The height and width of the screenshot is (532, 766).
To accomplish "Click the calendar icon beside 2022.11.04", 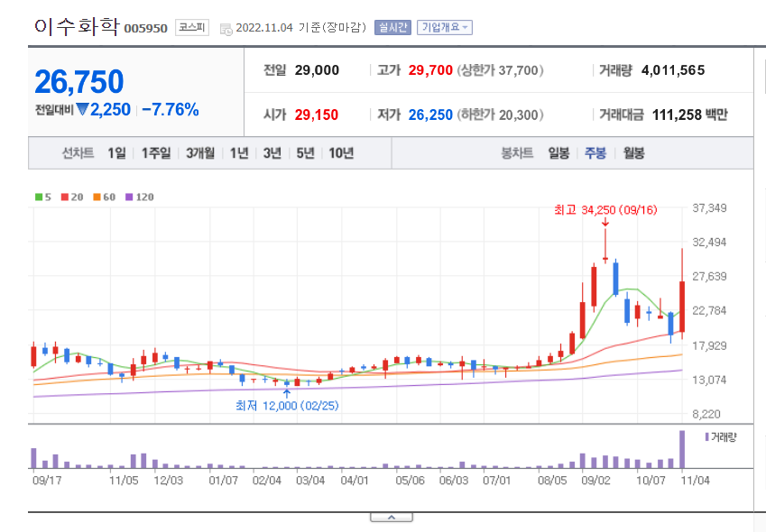I will point(226,29).
